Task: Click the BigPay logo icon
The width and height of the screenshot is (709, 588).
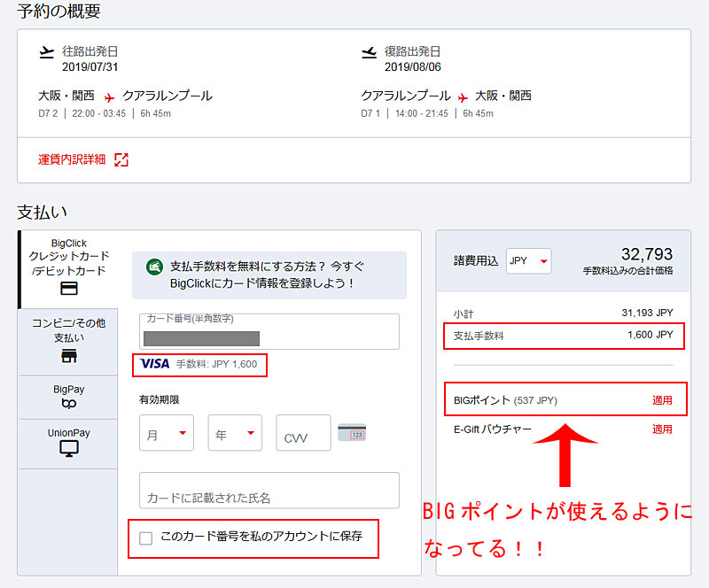Action: click(x=68, y=404)
